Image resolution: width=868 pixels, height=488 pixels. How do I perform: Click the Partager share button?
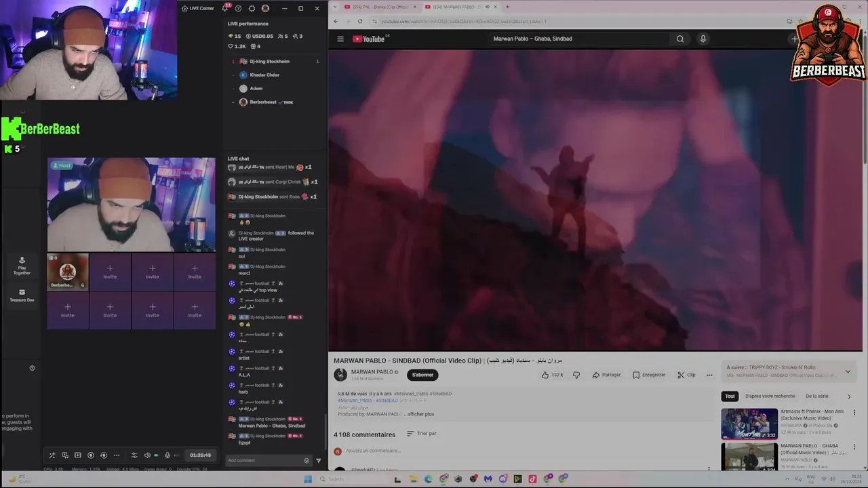[x=606, y=375]
